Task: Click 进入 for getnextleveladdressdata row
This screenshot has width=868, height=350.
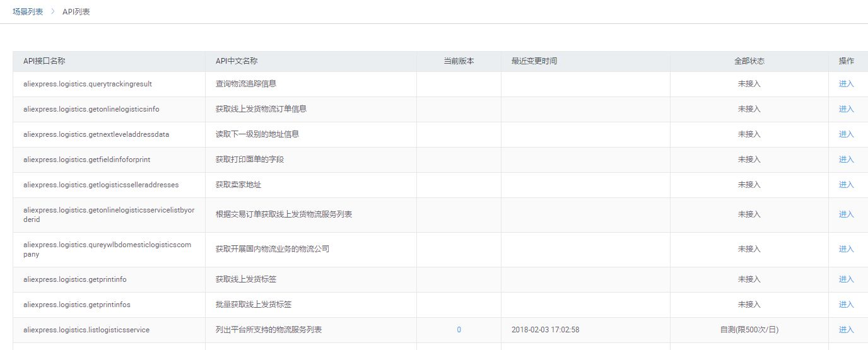Action: pos(846,134)
